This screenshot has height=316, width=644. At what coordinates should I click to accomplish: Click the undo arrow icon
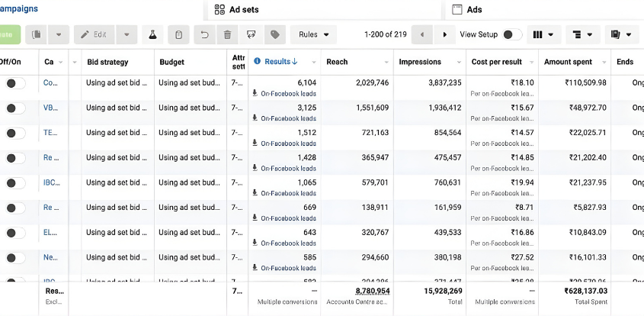(203, 35)
